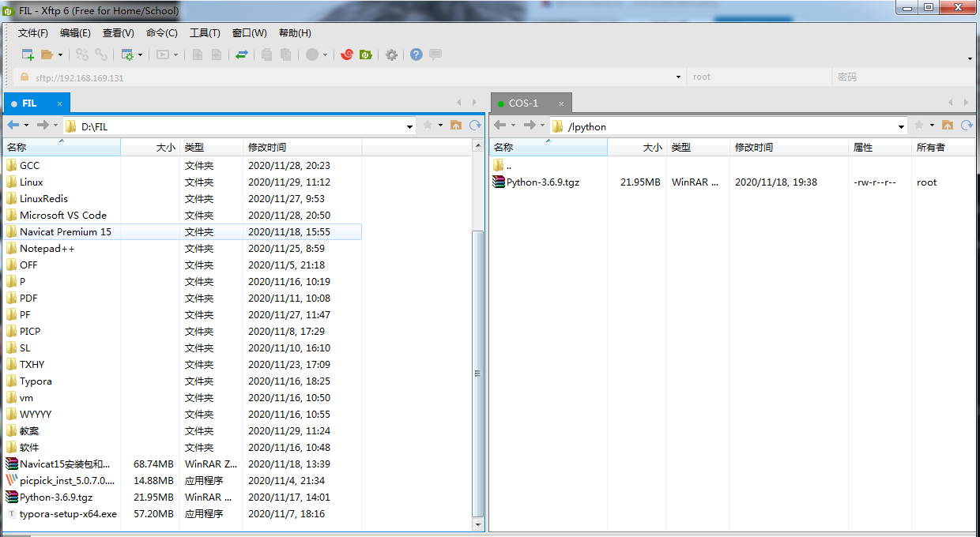980x537 pixels.
Task: Click the bidirectional Transfer arrows icon
Action: click(x=242, y=54)
